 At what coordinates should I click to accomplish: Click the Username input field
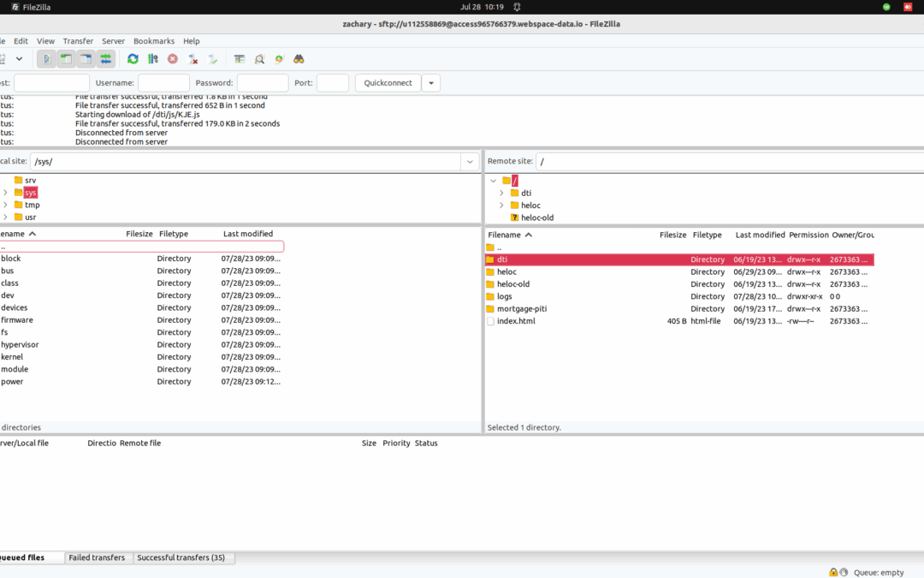163,83
